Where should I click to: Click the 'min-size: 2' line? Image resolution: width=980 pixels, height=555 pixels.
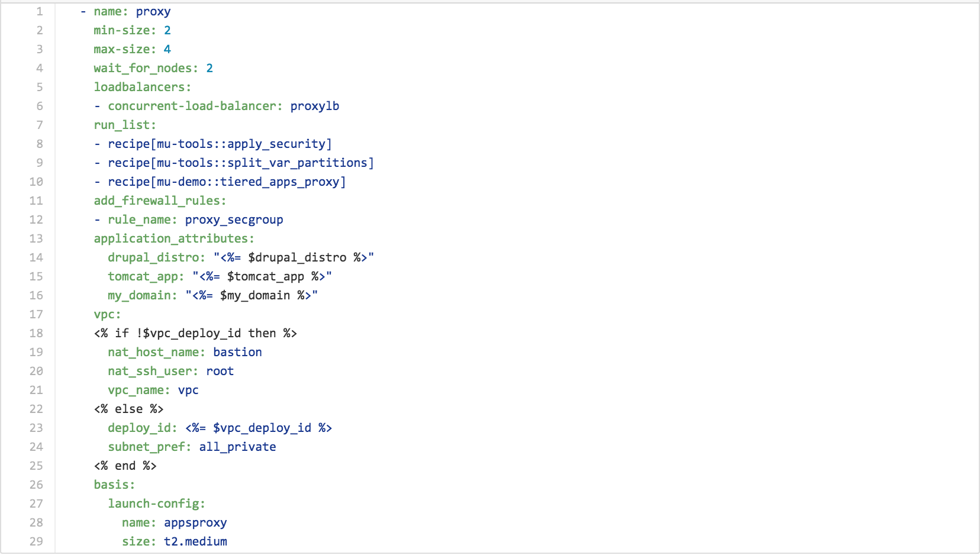(132, 30)
